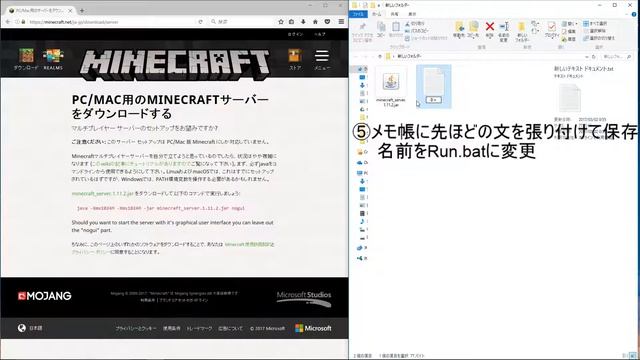Open the Minecraft Download (ダウンロード) icon

(x=26, y=59)
